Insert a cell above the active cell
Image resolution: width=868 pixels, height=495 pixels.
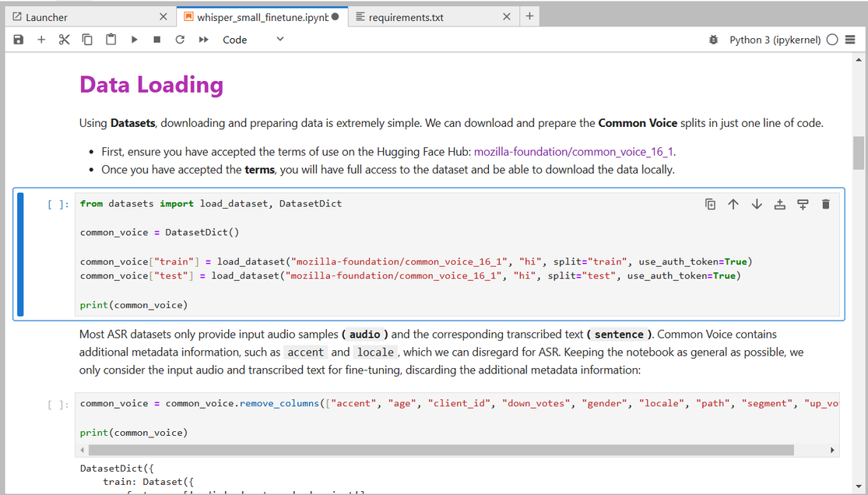[x=779, y=205]
